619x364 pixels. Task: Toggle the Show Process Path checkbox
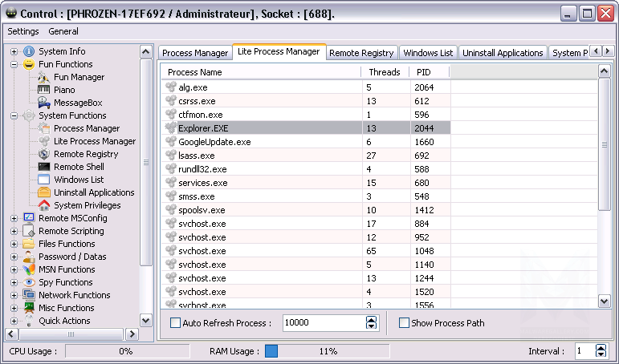[404, 323]
